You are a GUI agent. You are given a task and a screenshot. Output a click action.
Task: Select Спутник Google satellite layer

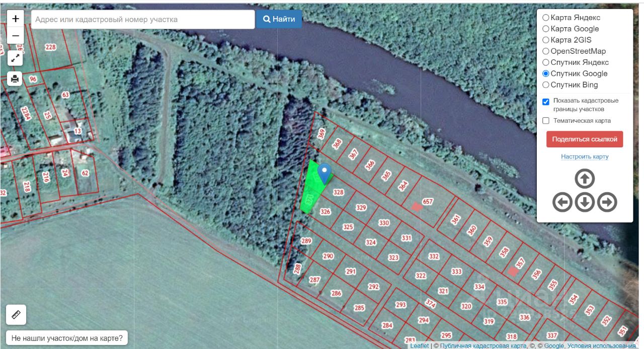[546, 73]
